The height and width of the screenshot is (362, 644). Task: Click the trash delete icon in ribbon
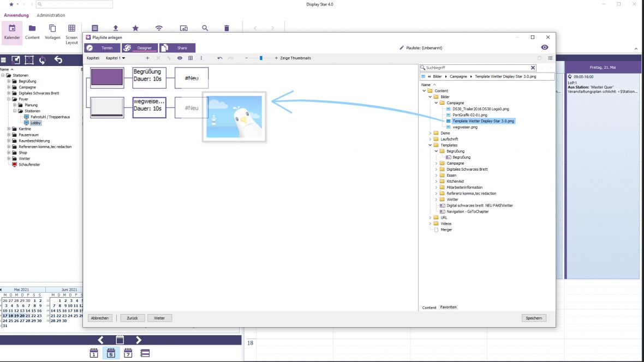point(226,28)
